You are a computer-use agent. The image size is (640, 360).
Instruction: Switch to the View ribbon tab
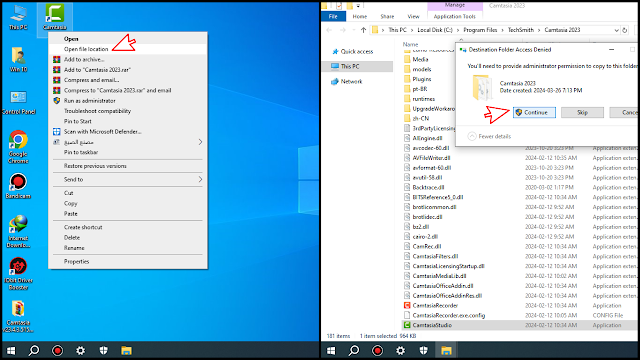tap(413, 16)
